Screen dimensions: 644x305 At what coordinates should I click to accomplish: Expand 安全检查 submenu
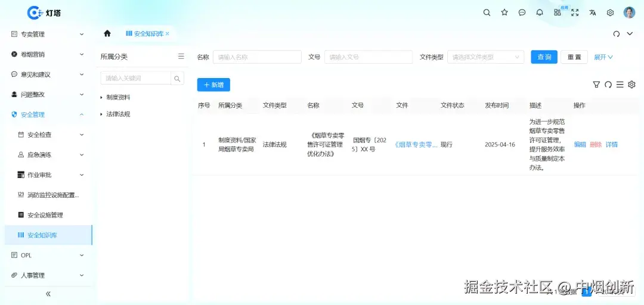[47, 135]
